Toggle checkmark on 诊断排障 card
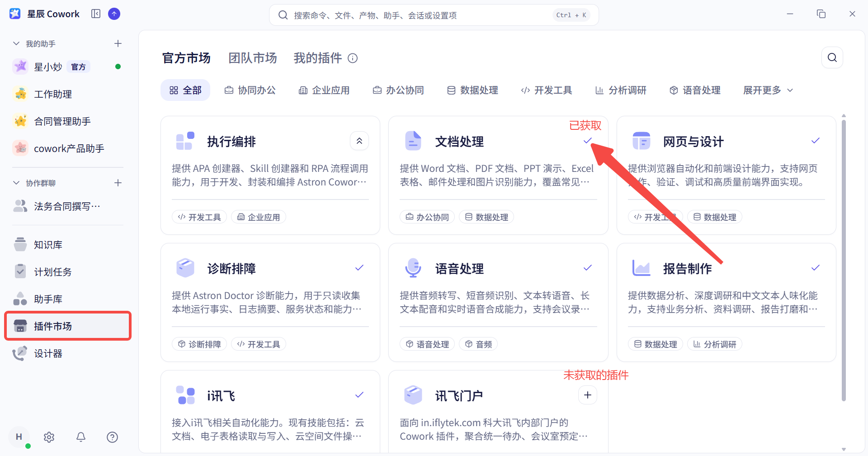The height and width of the screenshot is (456, 868). tap(359, 268)
